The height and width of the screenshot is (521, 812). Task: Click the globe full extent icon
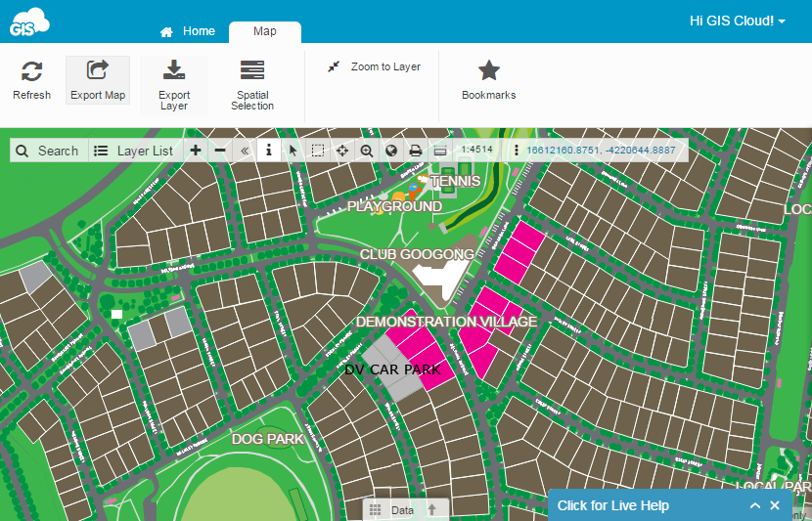point(391,151)
